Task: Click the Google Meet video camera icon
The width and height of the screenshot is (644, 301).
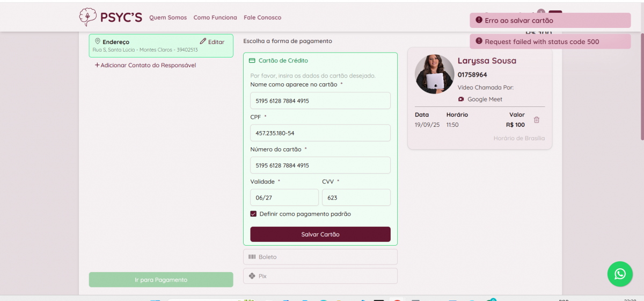Action: (461, 99)
